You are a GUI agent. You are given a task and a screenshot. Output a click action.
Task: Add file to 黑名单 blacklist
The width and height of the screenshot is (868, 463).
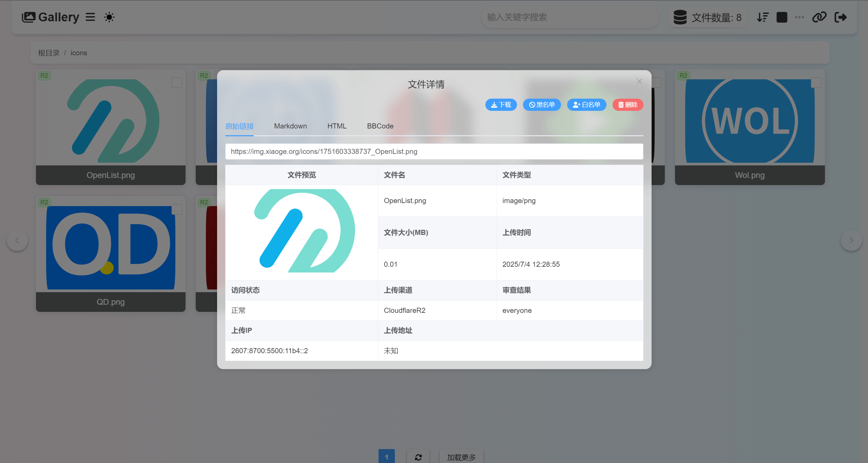tap(542, 105)
